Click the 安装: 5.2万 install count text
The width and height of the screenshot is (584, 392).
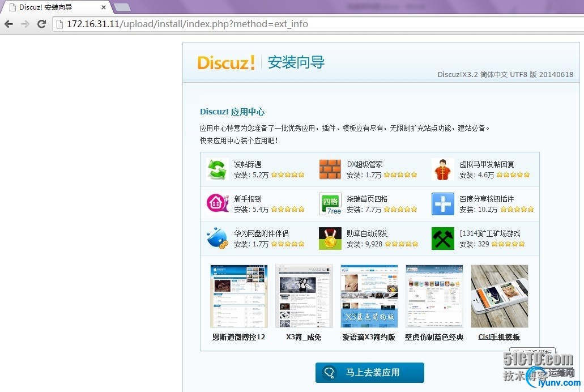pos(251,175)
